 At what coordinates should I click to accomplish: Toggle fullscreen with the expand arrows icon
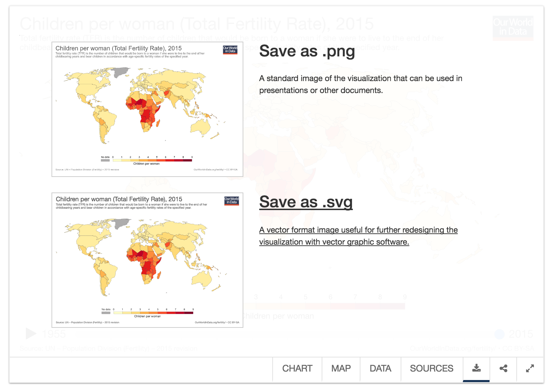[x=530, y=368]
